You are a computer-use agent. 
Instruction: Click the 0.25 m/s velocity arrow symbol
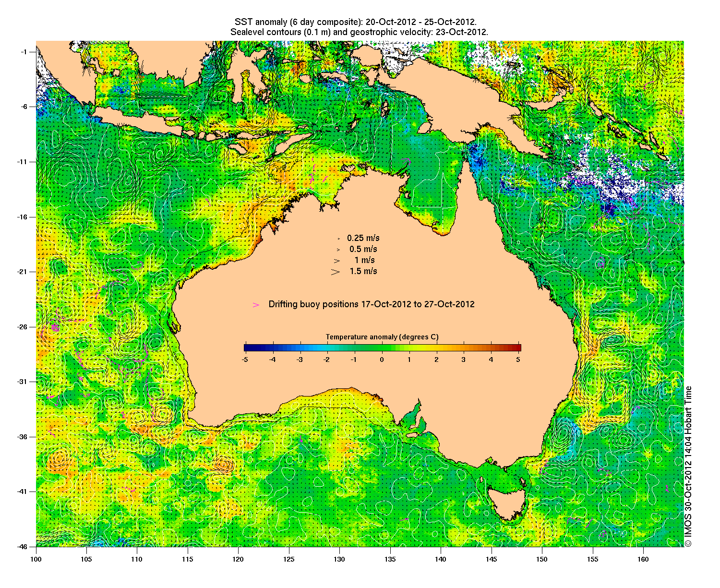(338, 239)
